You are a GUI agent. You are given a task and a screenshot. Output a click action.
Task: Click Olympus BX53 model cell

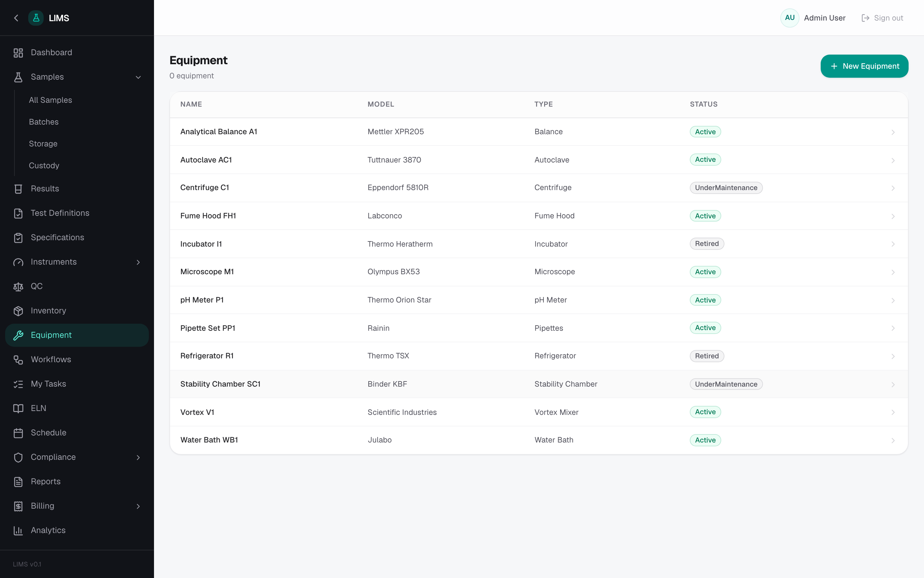click(394, 272)
